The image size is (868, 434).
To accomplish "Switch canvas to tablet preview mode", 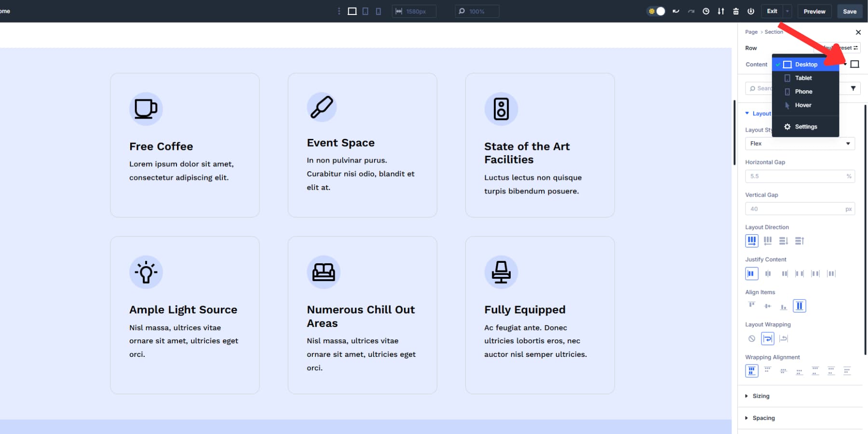I will pyautogui.click(x=366, y=11).
